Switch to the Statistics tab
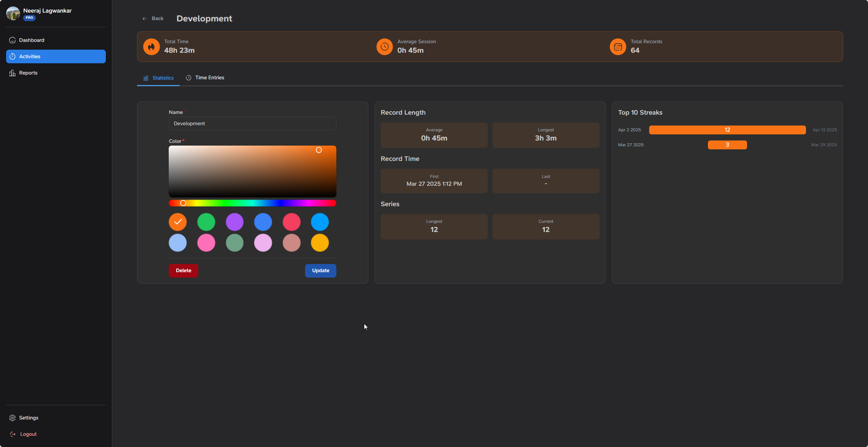This screenshot has height=447, width=868. (x=162, y=78)
